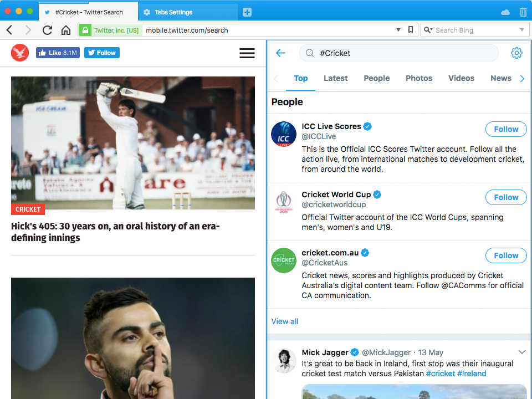This screenshot has height=399, width=532.
Task: Go back with the browser back arrow
Action: 9,30
